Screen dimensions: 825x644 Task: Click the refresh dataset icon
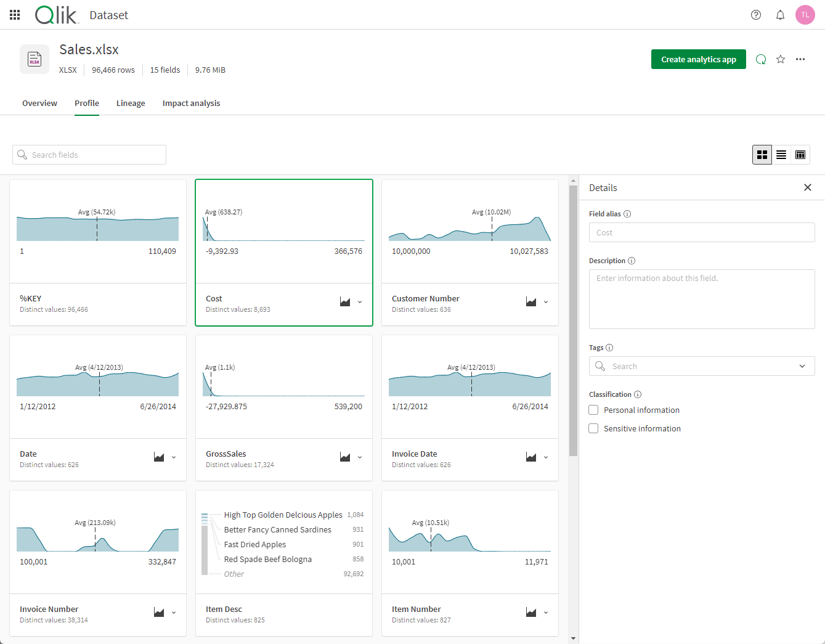click(761, 59)
